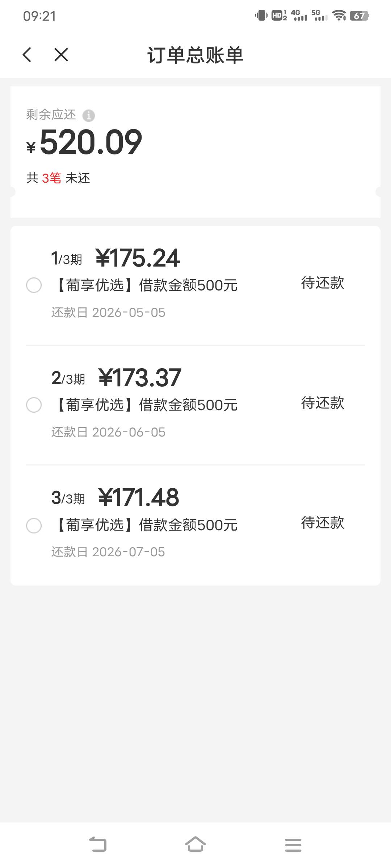391x868 pixels.
Task: Open the ¥171.48 installment details
Action: (138, 498)
